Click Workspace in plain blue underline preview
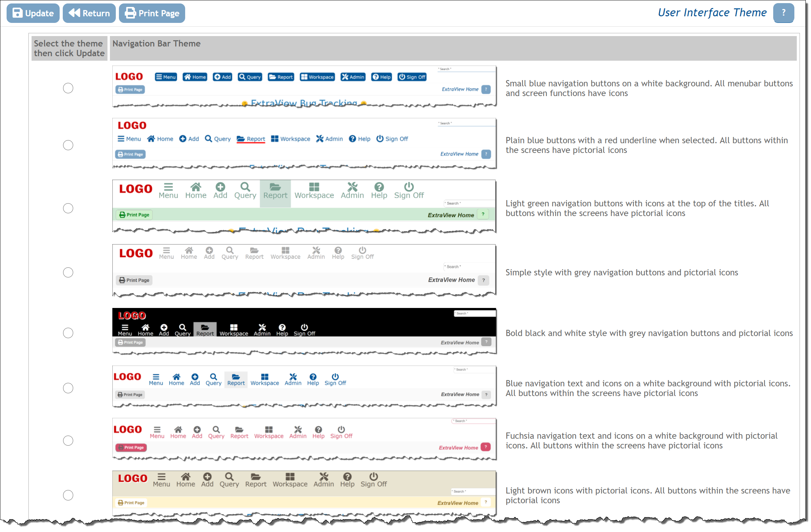Viewport: 811px width, 532px height. [291, 139]
